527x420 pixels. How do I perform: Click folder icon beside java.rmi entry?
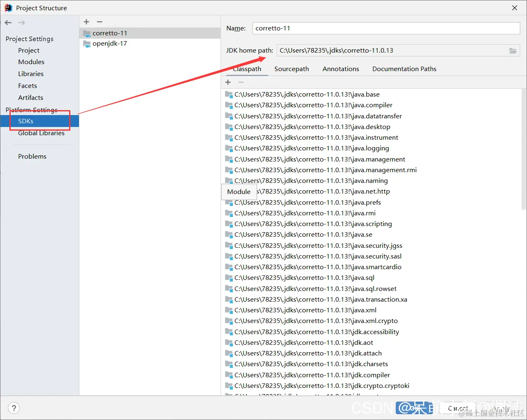pyautogui.click(x=229, y=213)
